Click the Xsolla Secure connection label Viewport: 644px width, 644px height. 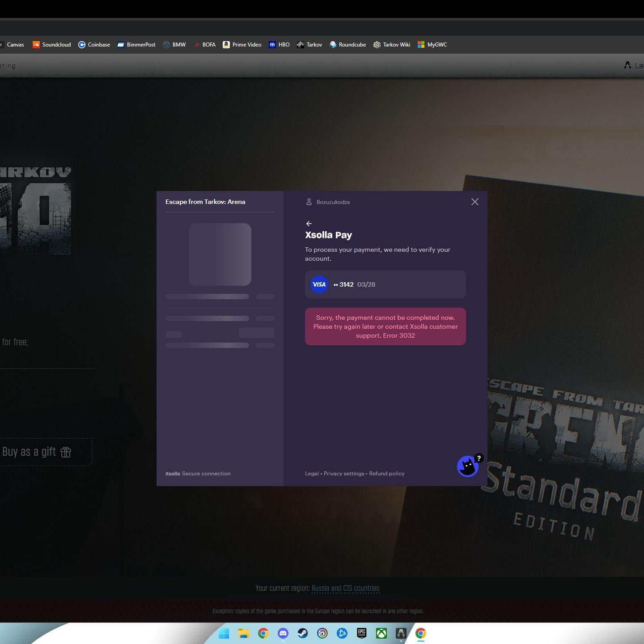198,474
